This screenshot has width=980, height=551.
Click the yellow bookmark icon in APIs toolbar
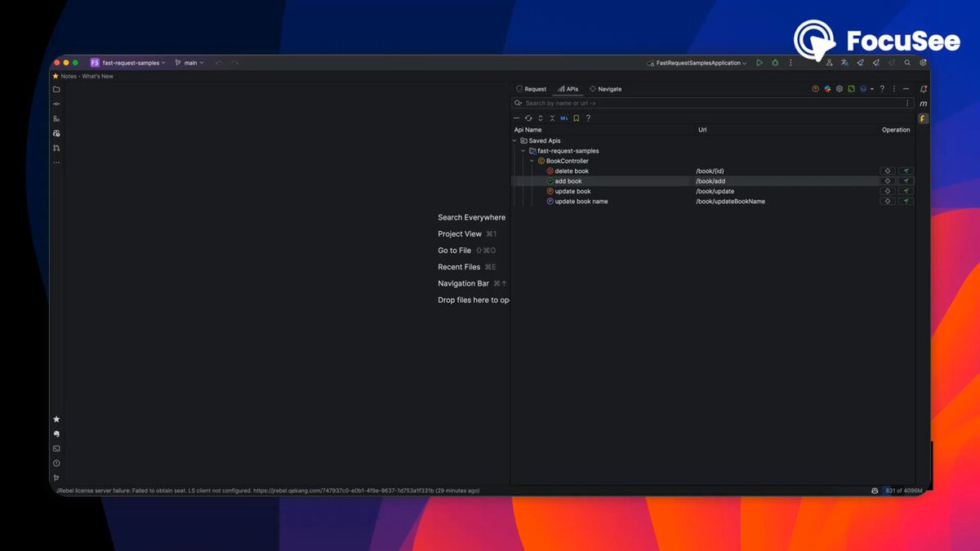(577, 118)
